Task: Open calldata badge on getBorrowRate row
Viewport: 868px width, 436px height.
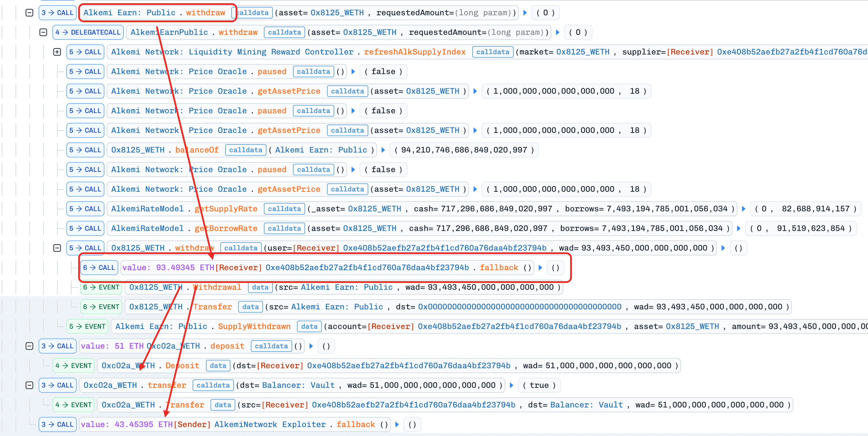Action: click(x=284, y=228)
